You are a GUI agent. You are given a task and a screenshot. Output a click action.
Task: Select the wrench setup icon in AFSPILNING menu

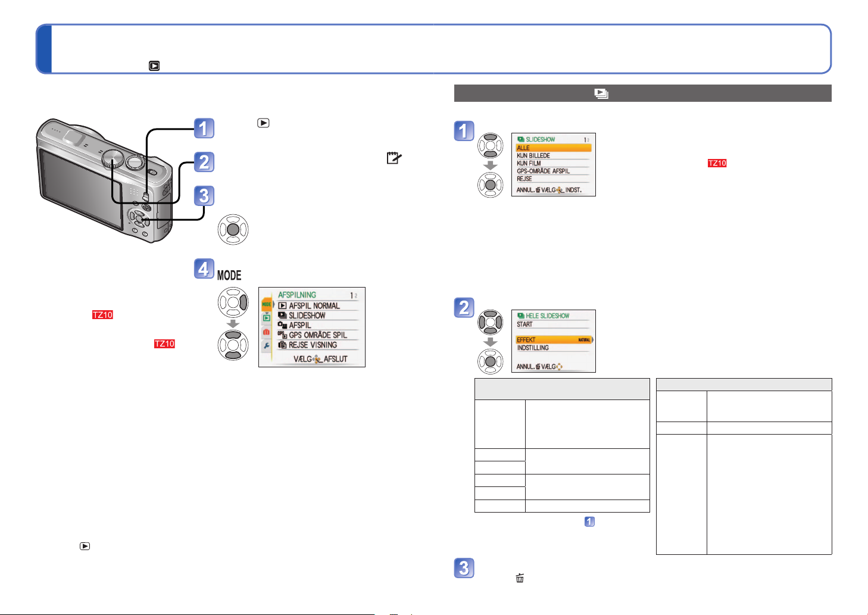[x=266, y=346]
